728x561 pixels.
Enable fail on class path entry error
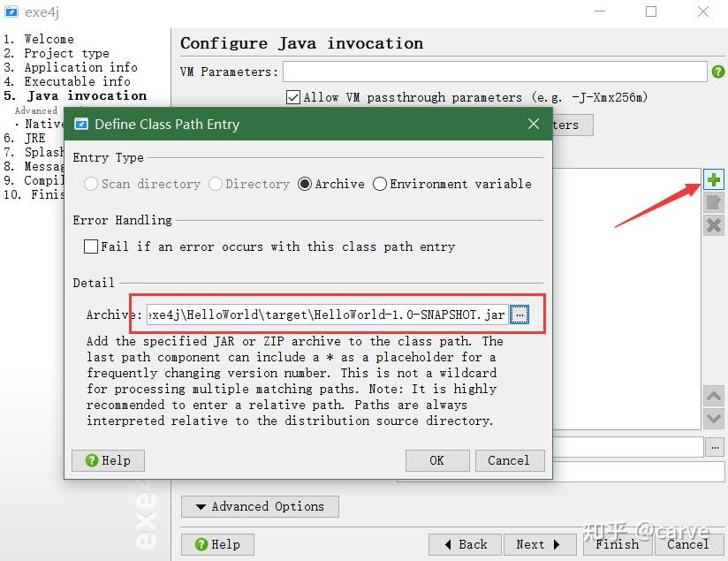(91, 246)
